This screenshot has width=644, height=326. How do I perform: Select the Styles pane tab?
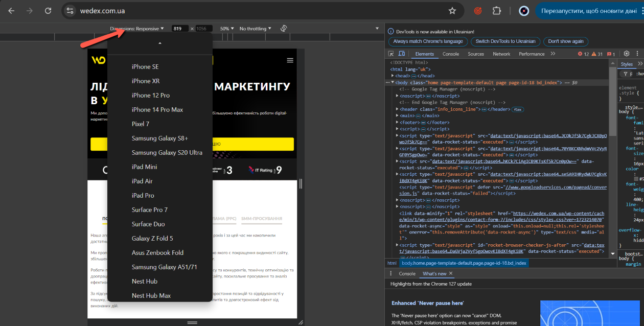[x=627, y=64]
